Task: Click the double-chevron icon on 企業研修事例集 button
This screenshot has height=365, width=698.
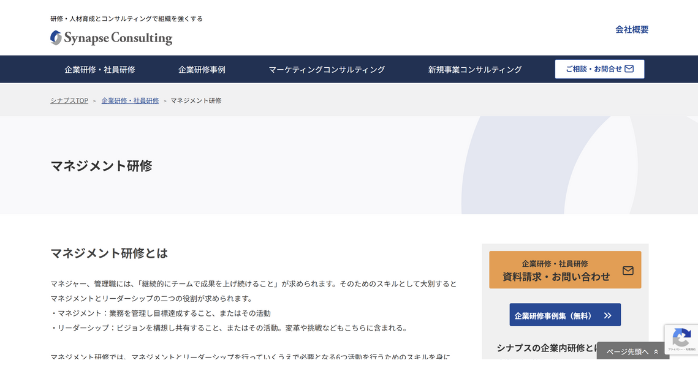Action: [x=608, y=316]
